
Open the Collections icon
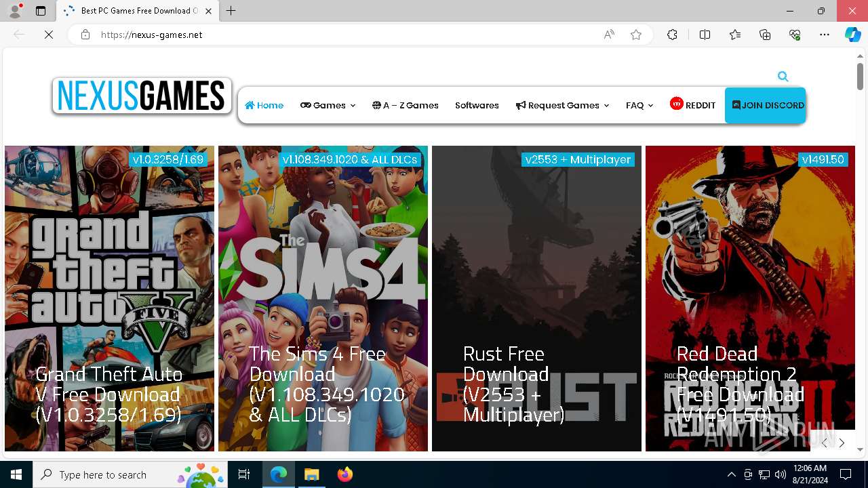click(765, 35)
